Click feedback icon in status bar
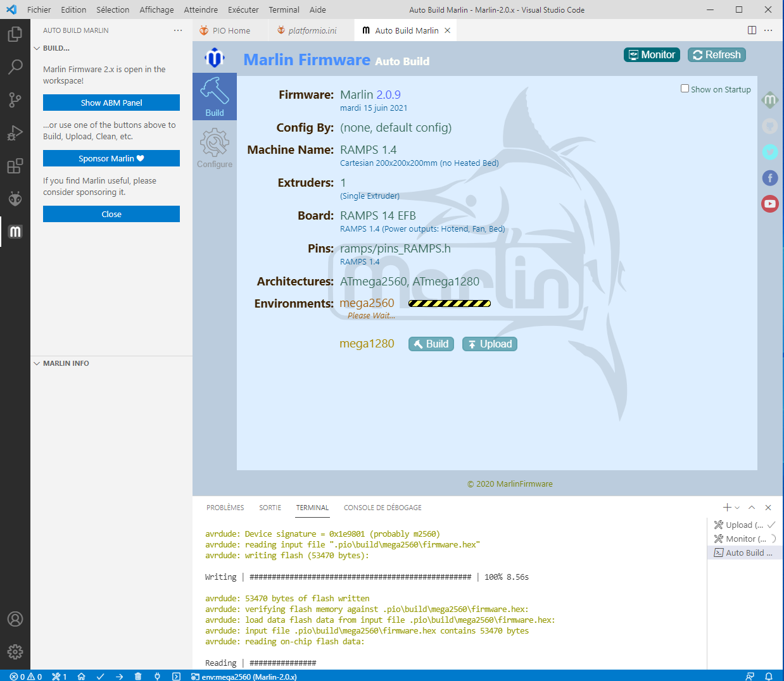 coord(750,676)
